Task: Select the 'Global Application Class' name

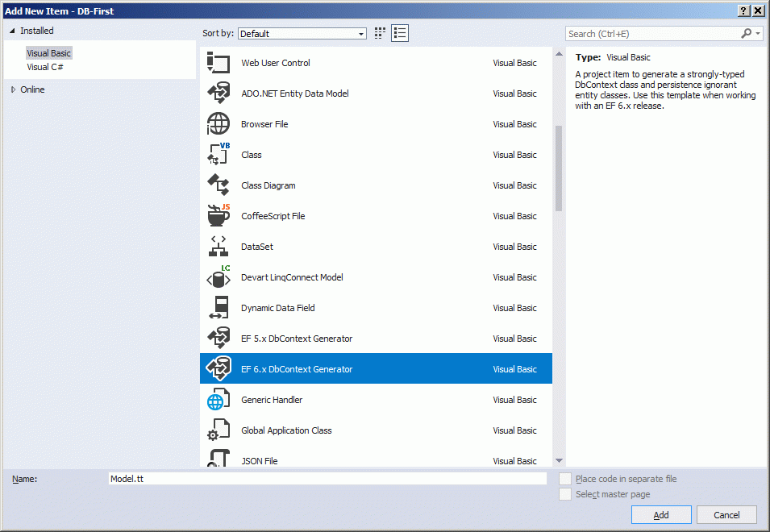Action: click(x=286, y=430)
